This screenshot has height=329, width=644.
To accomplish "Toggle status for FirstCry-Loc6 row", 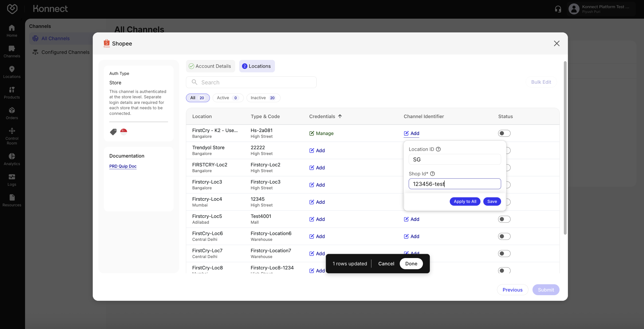I will [504, 236].
